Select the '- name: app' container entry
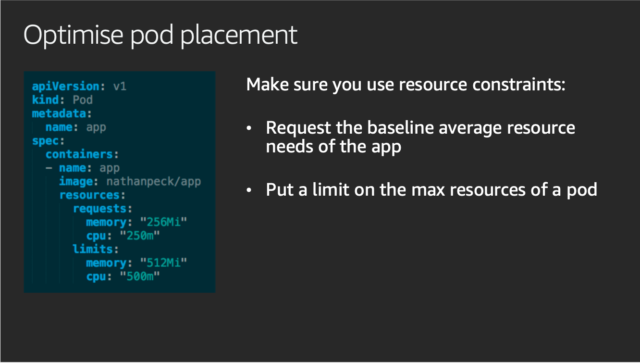640x363 pixels. point(82,168)
